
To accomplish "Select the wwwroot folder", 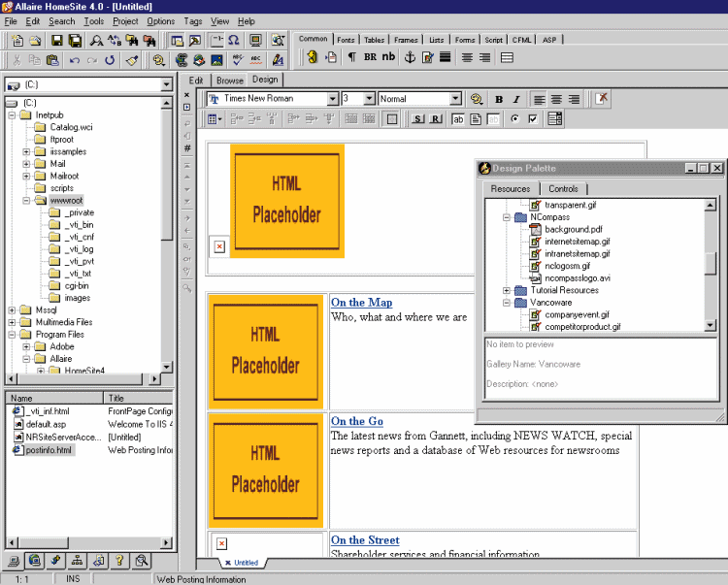I will tap(66, 201).
